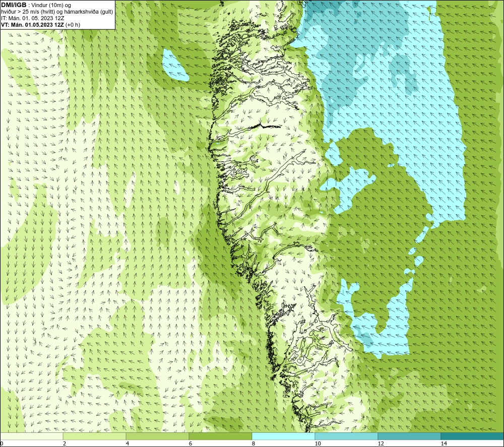Screen dimensions: 504x447
Task: Click the scale label '2'
Action: coord(65,443)
